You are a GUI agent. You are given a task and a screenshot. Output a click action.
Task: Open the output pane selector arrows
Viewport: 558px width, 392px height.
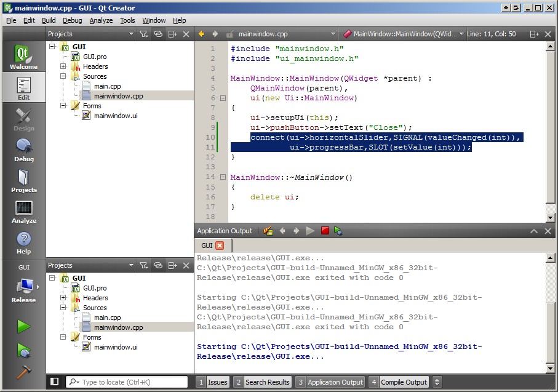437,382
